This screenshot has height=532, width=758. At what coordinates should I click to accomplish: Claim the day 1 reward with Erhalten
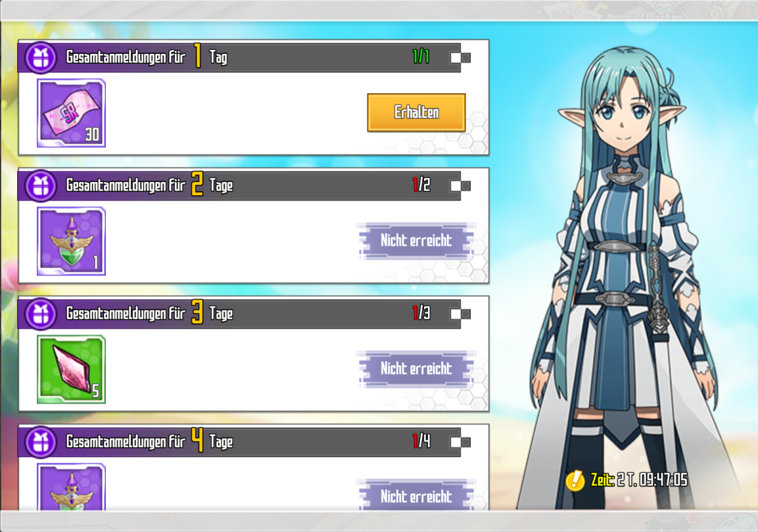click(x=416, y=112)
